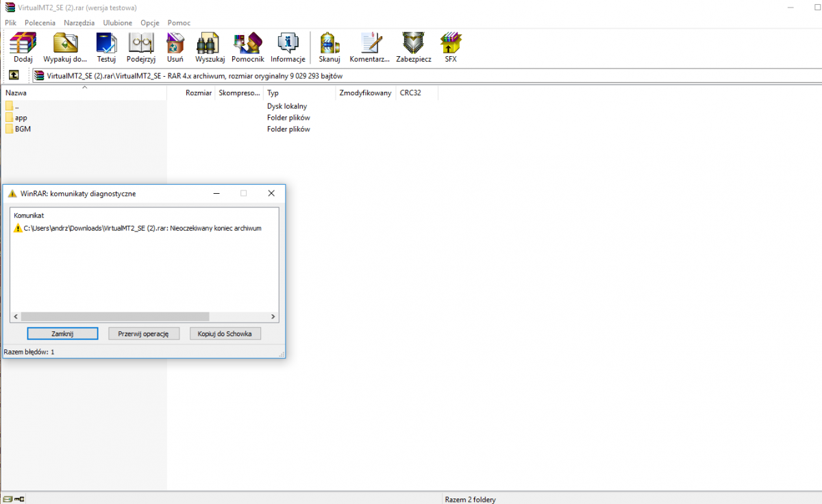Screen dimensions: 822x504
Task: Click the WinRAR icon in the title bar
Action: coord(8,8)
